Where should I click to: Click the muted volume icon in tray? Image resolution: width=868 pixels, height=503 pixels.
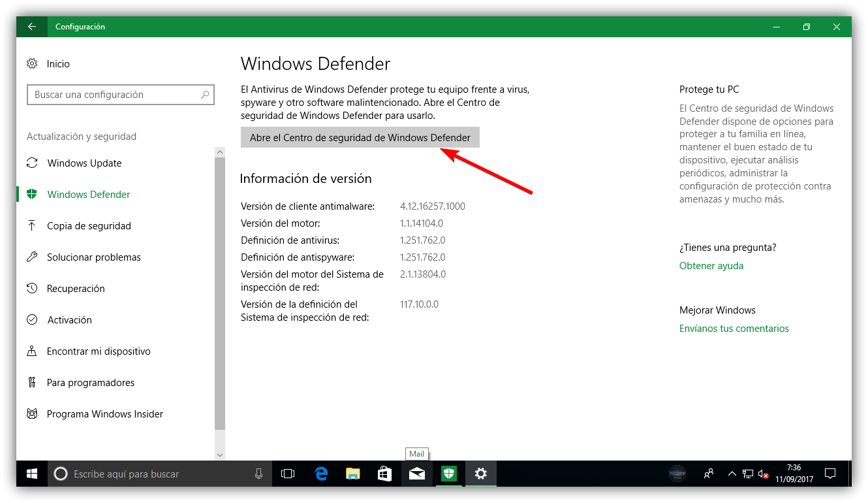762,474
